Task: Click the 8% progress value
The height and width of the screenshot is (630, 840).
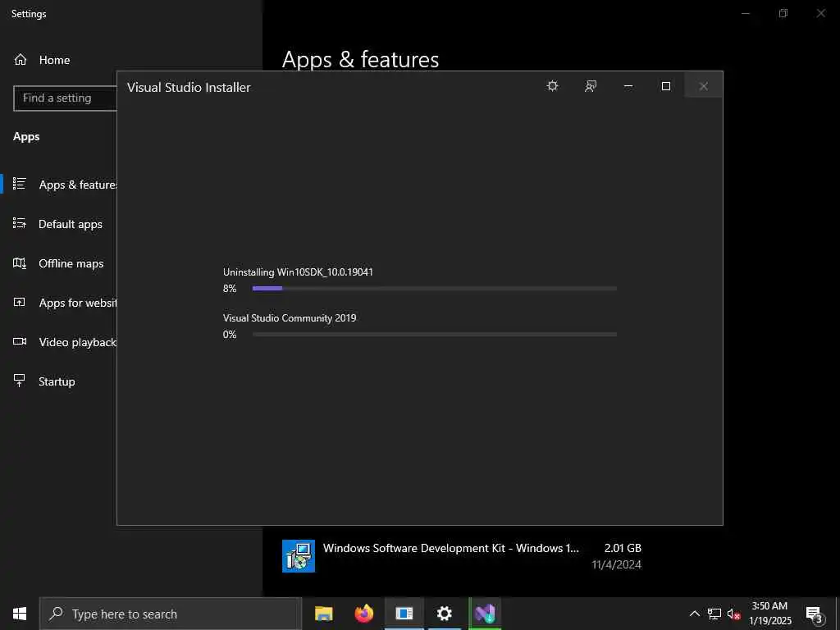Action: [230, 288]
